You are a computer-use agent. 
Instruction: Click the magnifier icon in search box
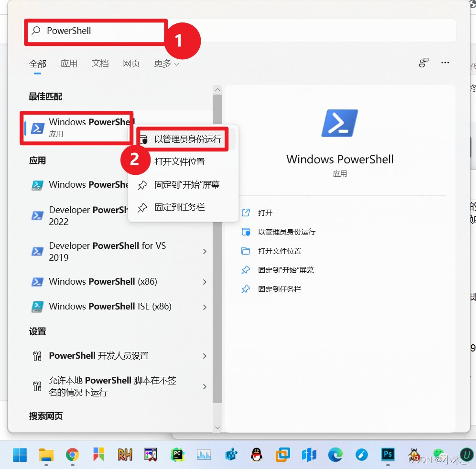click(36, 31)
